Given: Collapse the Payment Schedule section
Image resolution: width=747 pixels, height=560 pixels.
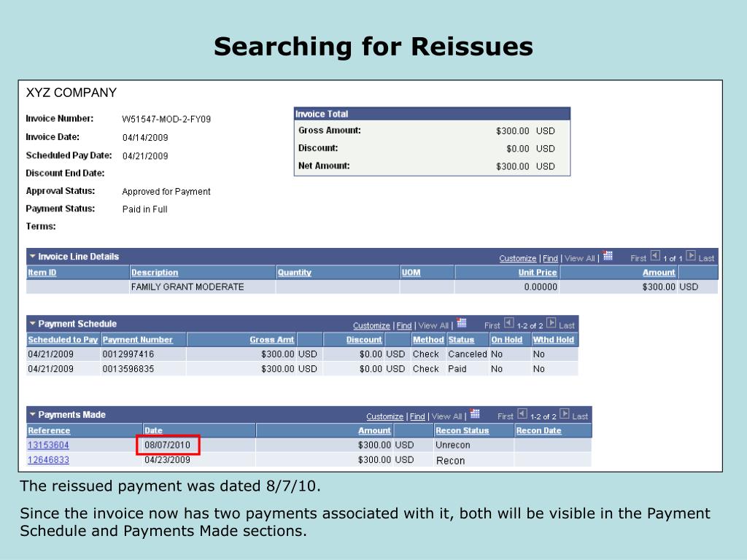Looking at the screenshot, I should pyautogui.click(x=32, y=324).
